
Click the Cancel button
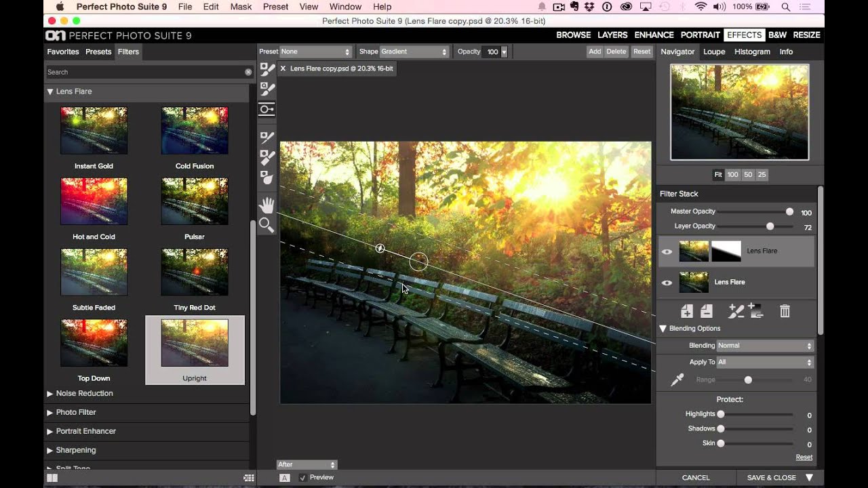coord(696,478)
